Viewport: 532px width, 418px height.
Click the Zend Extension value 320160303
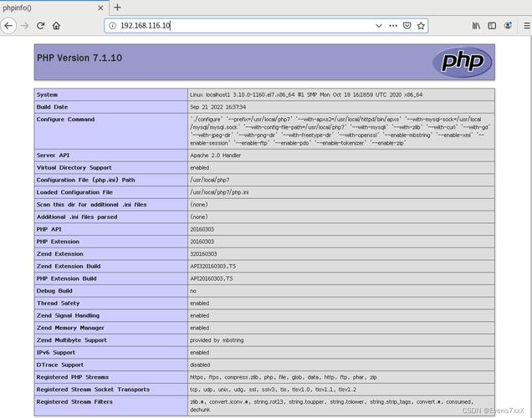[203, 254]
